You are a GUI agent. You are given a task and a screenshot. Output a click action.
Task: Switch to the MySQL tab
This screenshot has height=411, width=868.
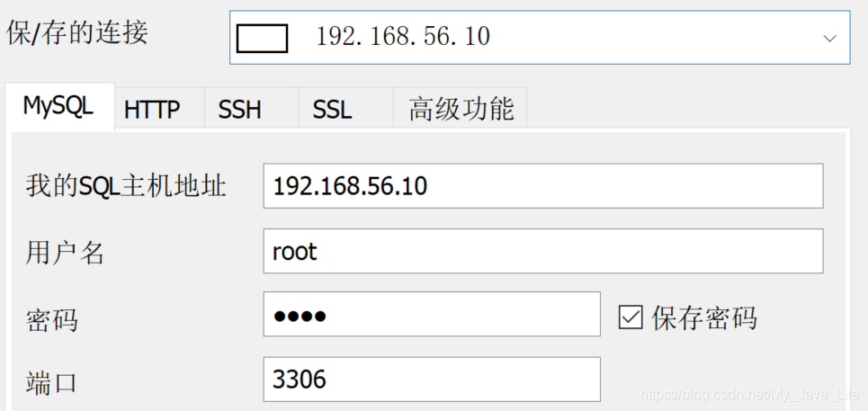[x=59, y=107]
